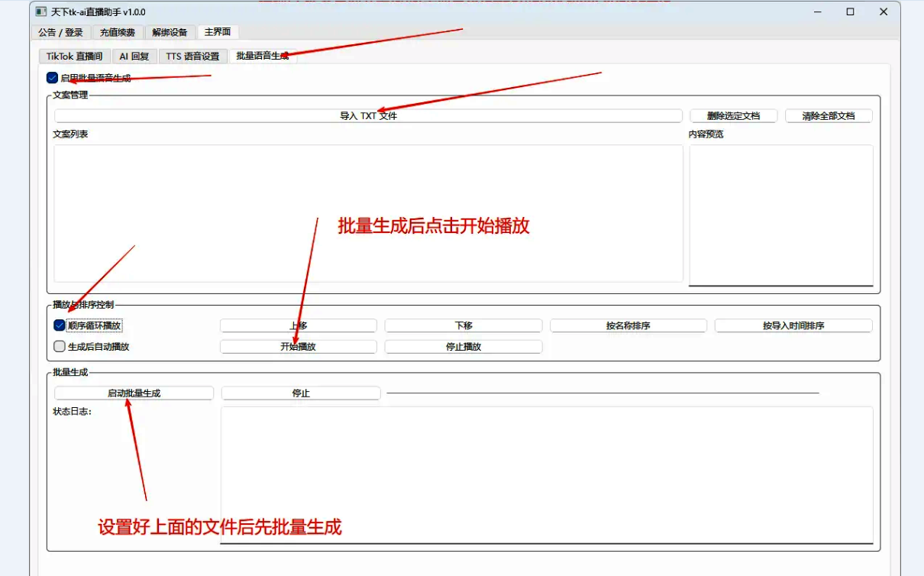Select the TikTok 直播间 sub-tab
Image resolution: width=924 pixels, height=576 pixels.
(x=74, y=56)
